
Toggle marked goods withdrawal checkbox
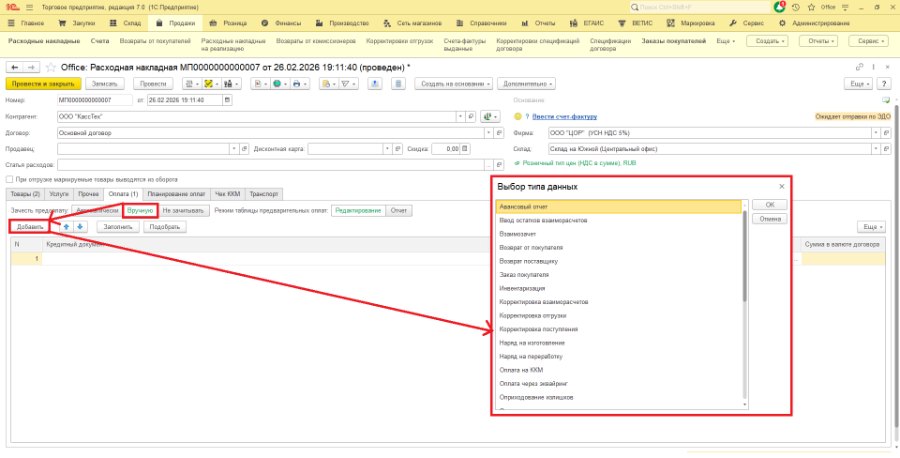[x=9, y=180]
